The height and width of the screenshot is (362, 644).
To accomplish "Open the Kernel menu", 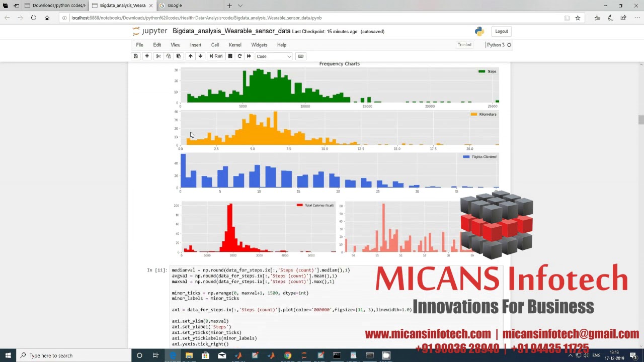I will click(235, 45).
